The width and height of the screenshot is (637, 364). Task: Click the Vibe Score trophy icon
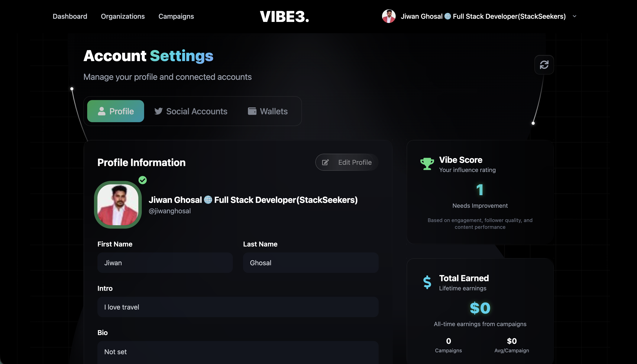pyautogui.click(x=427, y=164)
